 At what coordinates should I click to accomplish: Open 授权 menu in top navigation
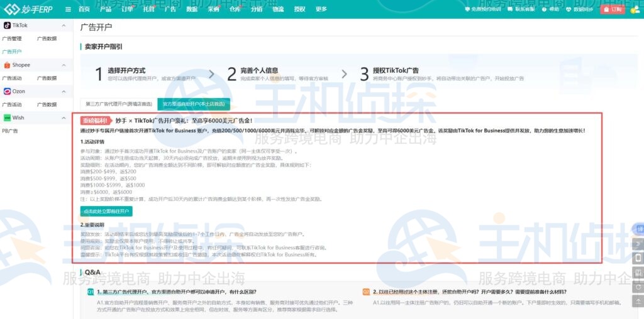(x=300, y=9)
